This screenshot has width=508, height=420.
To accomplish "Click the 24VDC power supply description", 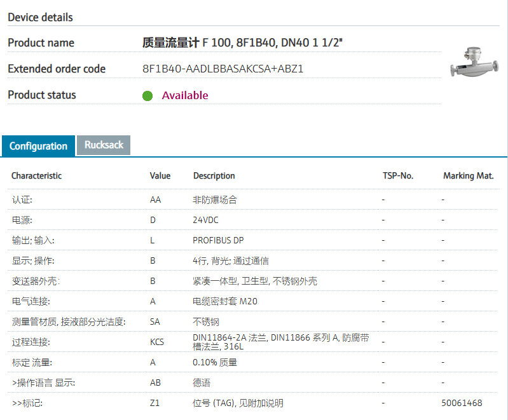I will [206, 220].
